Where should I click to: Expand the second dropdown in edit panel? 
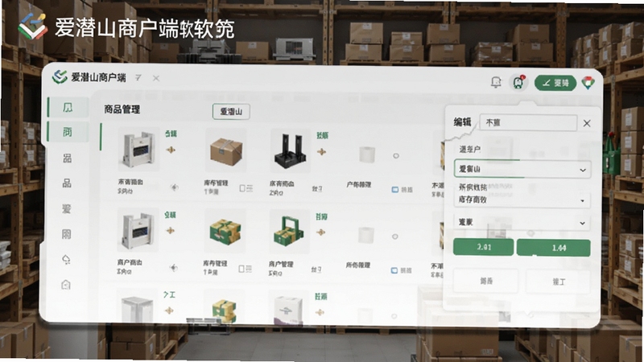pos(522,200)
